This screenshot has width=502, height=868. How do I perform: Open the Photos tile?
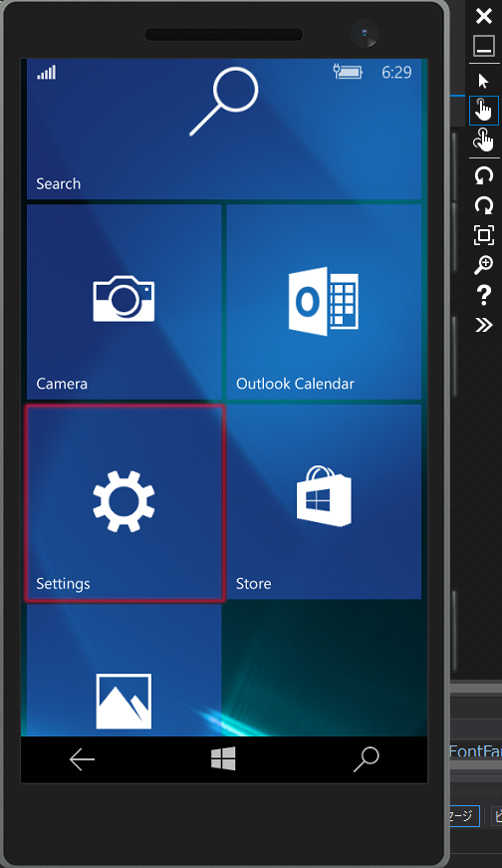pos(124,671)
